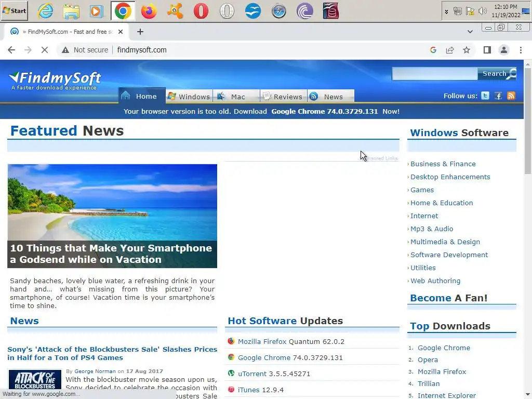The image size is (532, 399).
Task: Click Chrome icon in taskbar
Action: 123,11
